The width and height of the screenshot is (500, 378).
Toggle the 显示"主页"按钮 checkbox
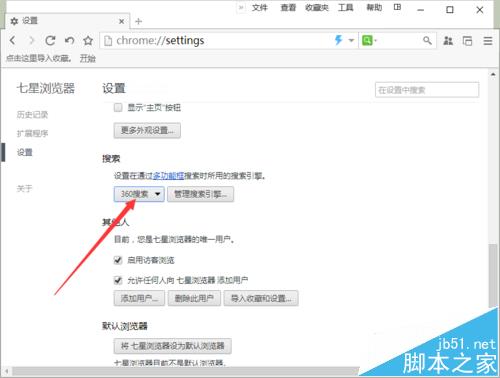pyautogui.click(x=118, y=107)
